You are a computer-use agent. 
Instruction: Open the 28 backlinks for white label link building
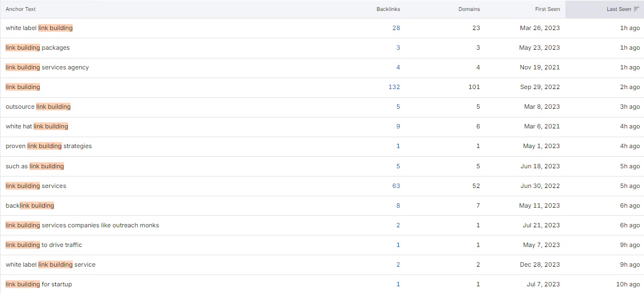click(396, 28)
